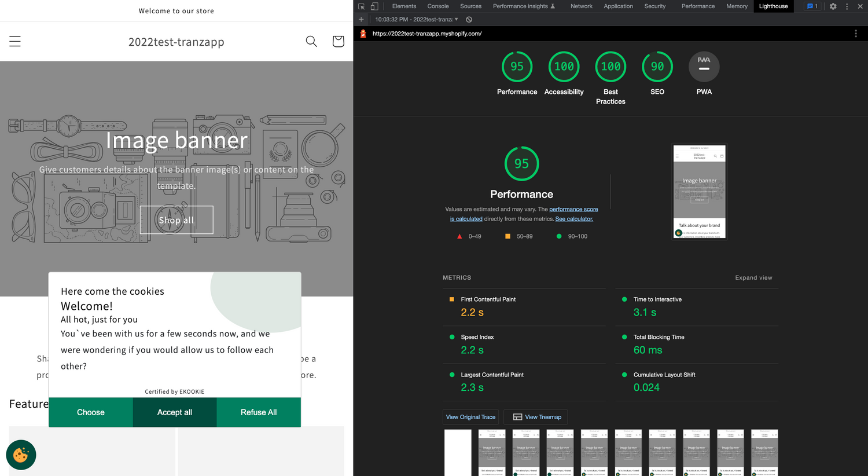Toggle the device toolbar icon
This screenshot has width=868, height=476.
point(374,6)
